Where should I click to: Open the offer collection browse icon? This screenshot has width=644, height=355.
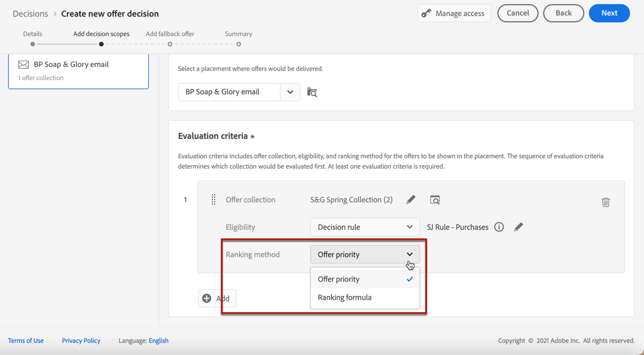coord(435,200)
